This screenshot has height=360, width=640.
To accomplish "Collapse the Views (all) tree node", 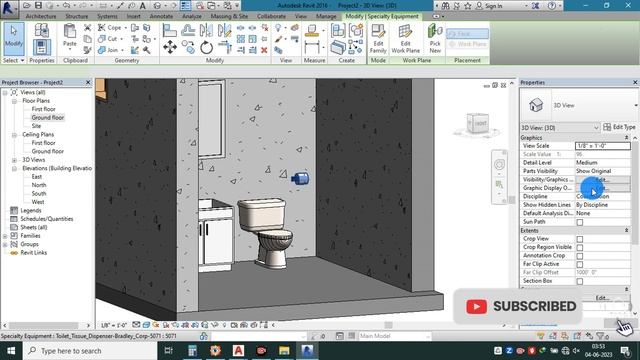I will pyautogui.click(x=5, y=93).
